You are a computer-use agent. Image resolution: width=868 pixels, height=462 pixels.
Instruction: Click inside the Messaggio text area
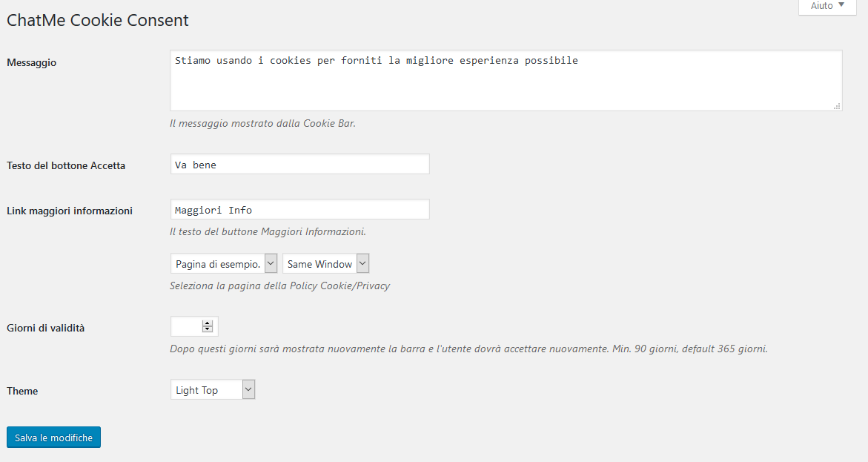click(x=506, y=80)
